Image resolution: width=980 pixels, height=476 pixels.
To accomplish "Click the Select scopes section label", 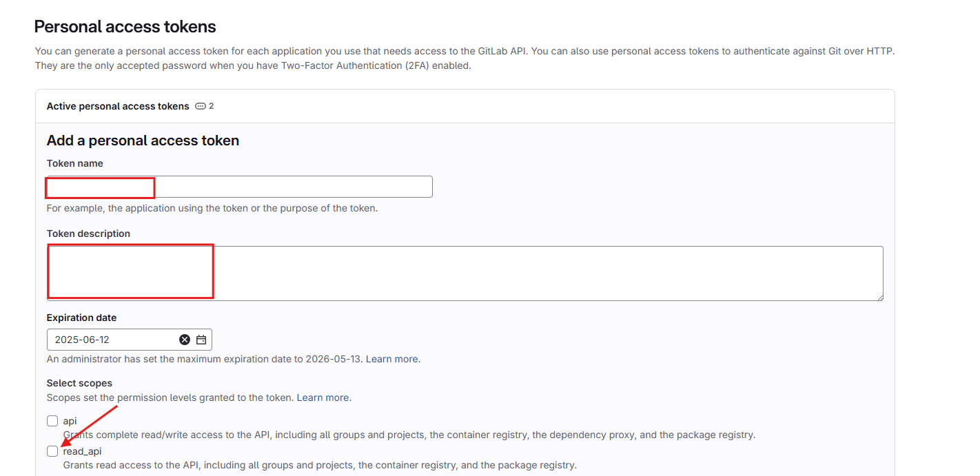I will 79,383.
